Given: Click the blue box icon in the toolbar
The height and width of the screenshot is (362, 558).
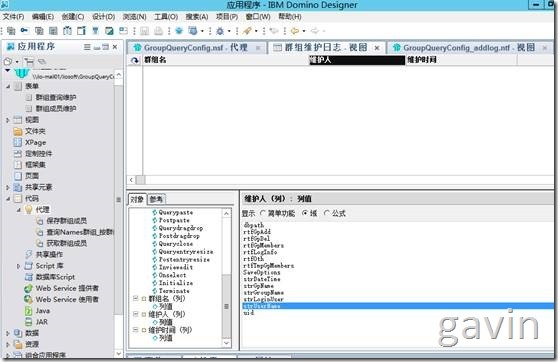Looking at the screenshot, I should click(x=179, y=31).
